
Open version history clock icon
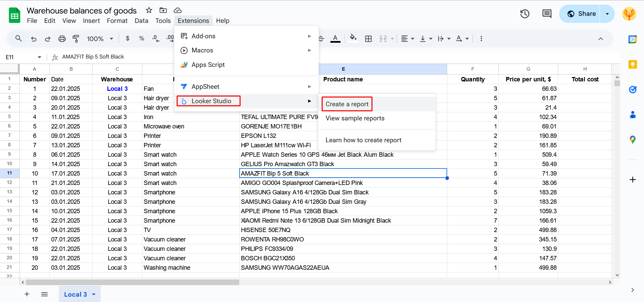pyautogui.click(x=525, y=14)
